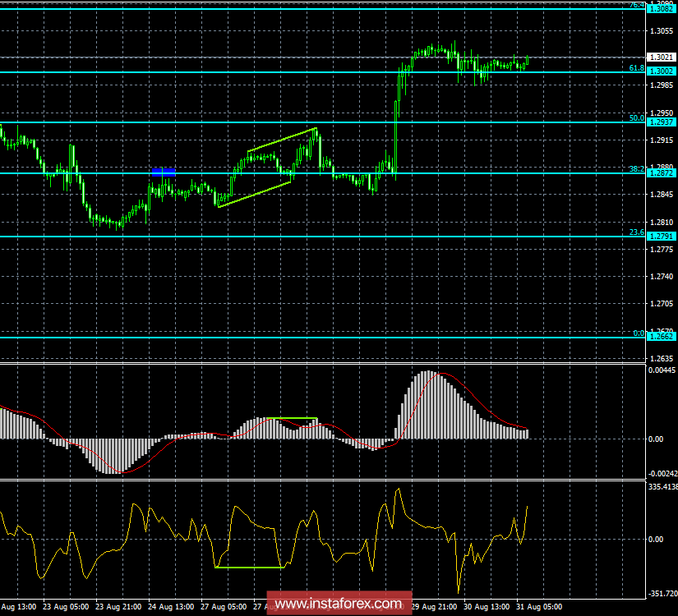Click the blue highlighted bar marker on chart
678x616 pixels.
tap(163, 172)
